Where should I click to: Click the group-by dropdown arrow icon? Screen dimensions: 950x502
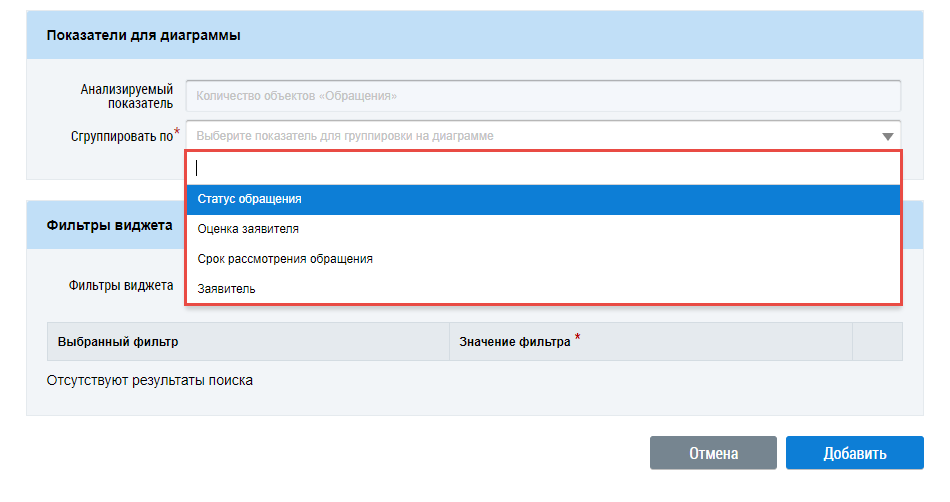click(x=887, y=136)
